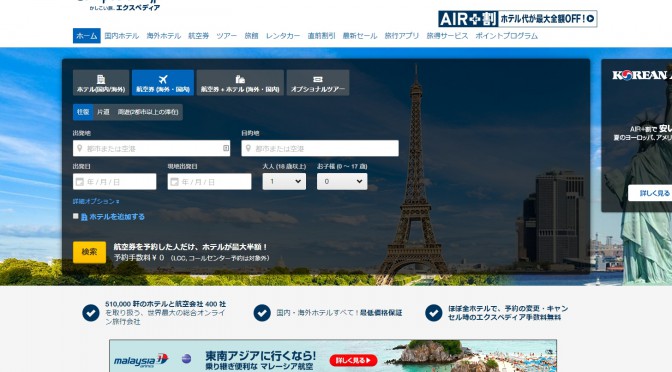The image size is (672, 372).
Task: Select the 航空券 (海外・国内) search tab
Action: click(163, 83)
